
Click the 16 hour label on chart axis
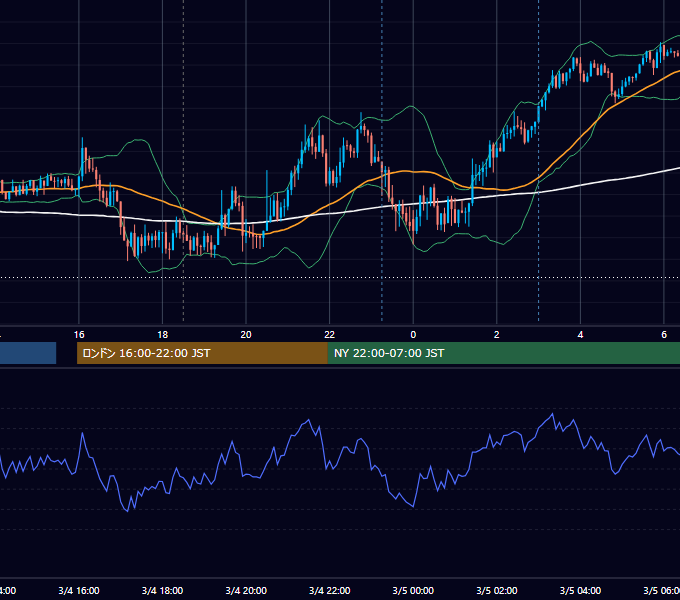[79, 335]
